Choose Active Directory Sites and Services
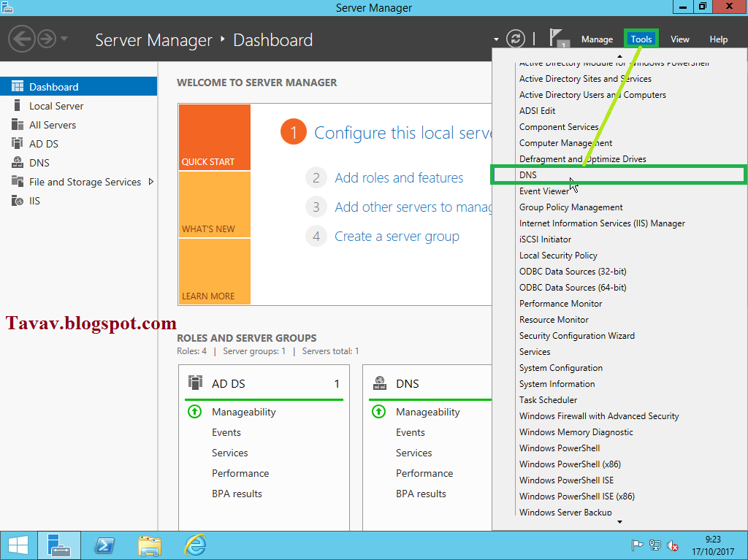Viewport: 748px width, 560px height. (x=585, y=79)
